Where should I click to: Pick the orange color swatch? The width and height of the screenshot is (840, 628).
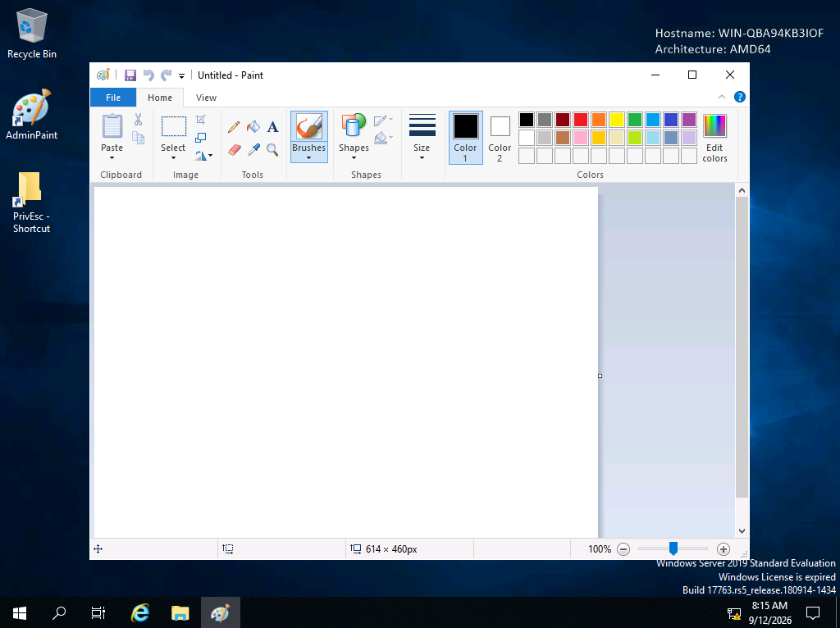[599, 120]
